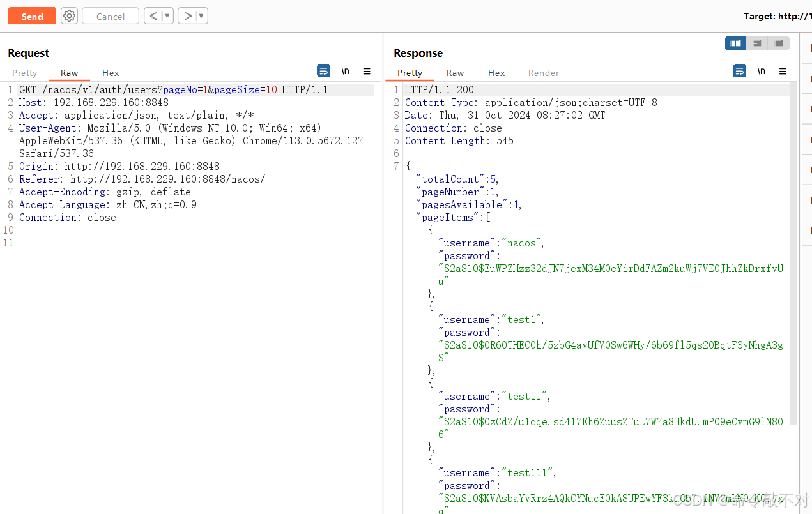Click the GET request line in editor
Image resolution: width=812 pixels, height=514 pixels.
click(x=173, y=90)
